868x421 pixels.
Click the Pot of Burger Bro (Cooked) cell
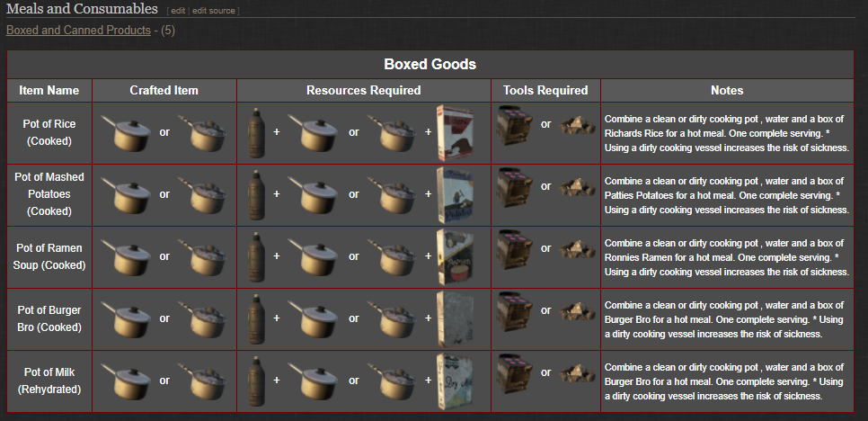click(x=49, y=319)
